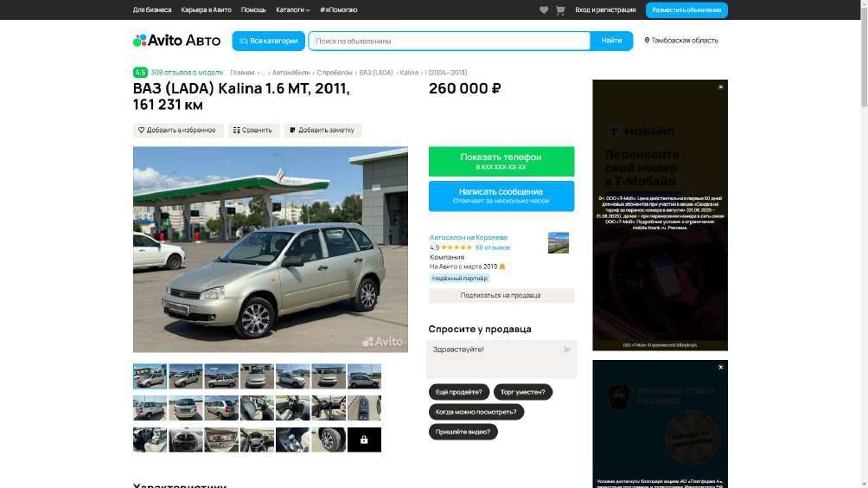Close the T-Мобайл ad banner
The width and height of the screenshot is (868, 488).
[x=721, y=87]
